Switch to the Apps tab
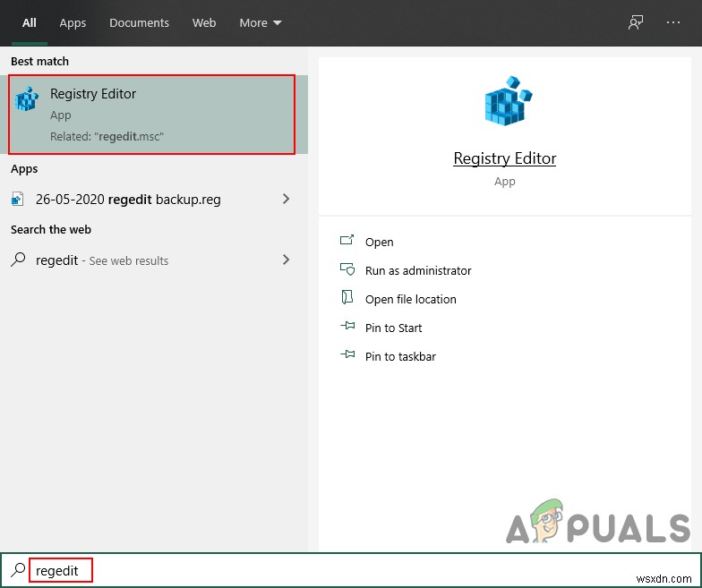702x588 pixels. pyautogui.click(x=73, y=23)
